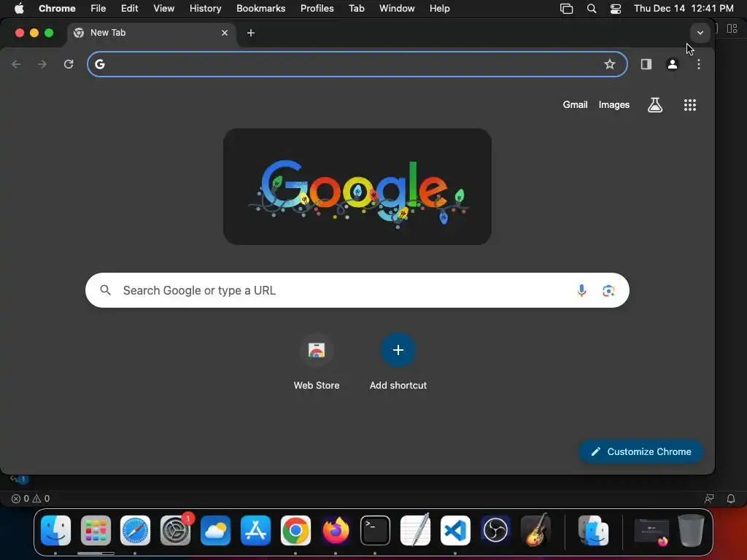Open Control Center in menu bar
Viewport: 747px width, 560px height.
click(616, 9)
